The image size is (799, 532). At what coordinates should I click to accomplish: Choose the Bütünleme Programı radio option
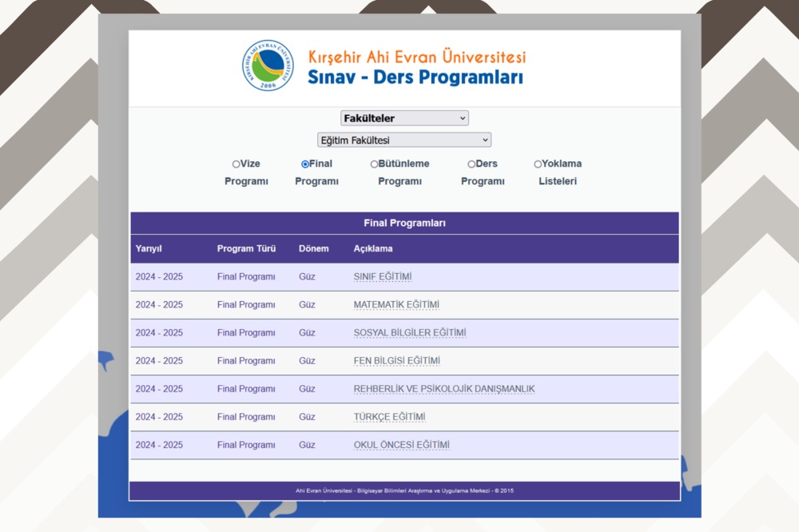pyautogui.click(x=374, y=164)
